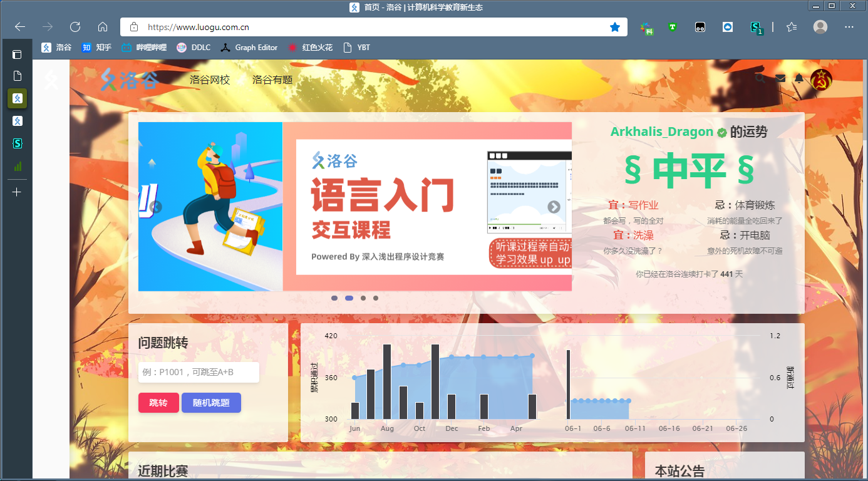Click the problem number input field

tap(199, 372)
